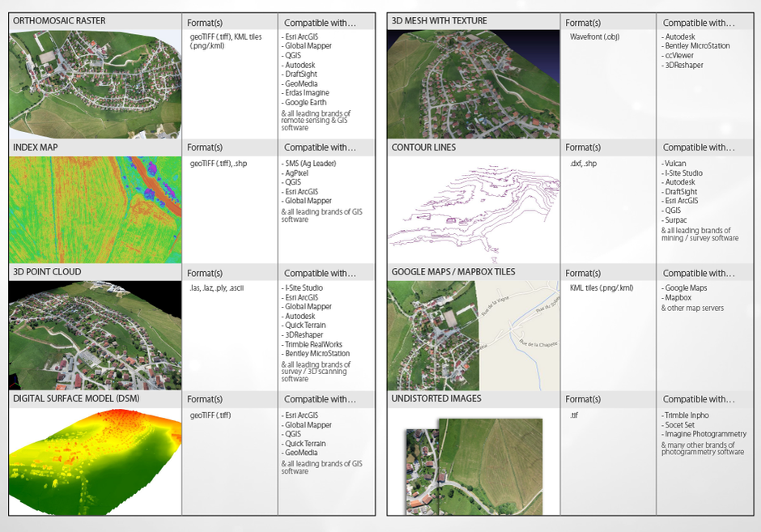The width and height of the screenshot is (761, 532).
Task: Click the Google Earth entry in Orthomosaic list
Action: pyautogui.click(x=306, y=102)
